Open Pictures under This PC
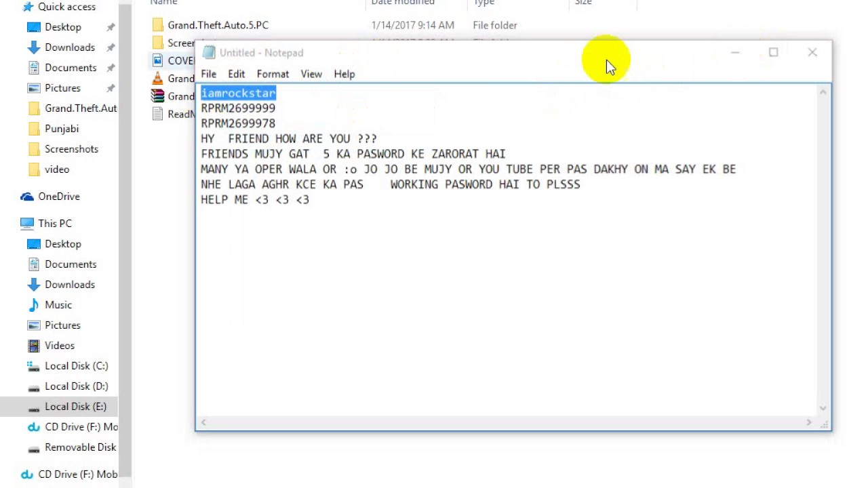The width and height of the screenshot is (868, 488). 54,325
